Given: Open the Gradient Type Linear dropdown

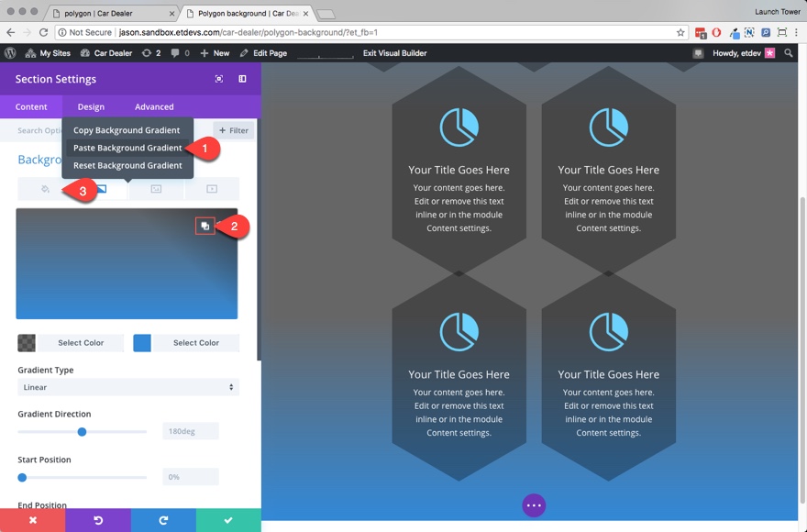Looking at the screenshot, I should click(x=128, y=387).
